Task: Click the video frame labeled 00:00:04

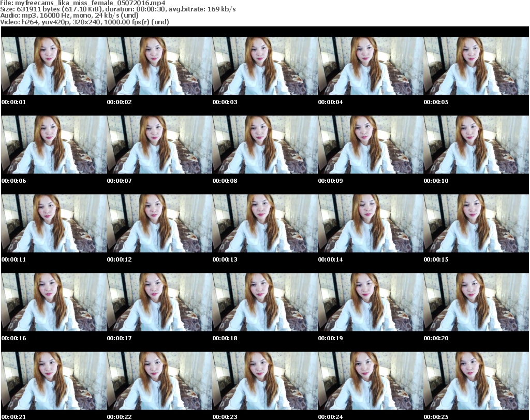Action: pyautogui.click(x=371, y=66)
